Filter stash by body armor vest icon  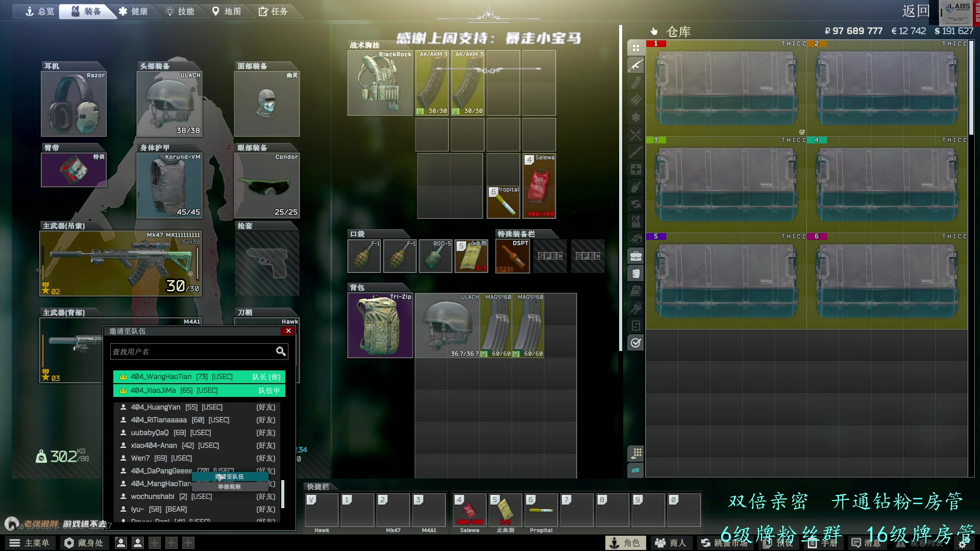[x=635, y=273]
